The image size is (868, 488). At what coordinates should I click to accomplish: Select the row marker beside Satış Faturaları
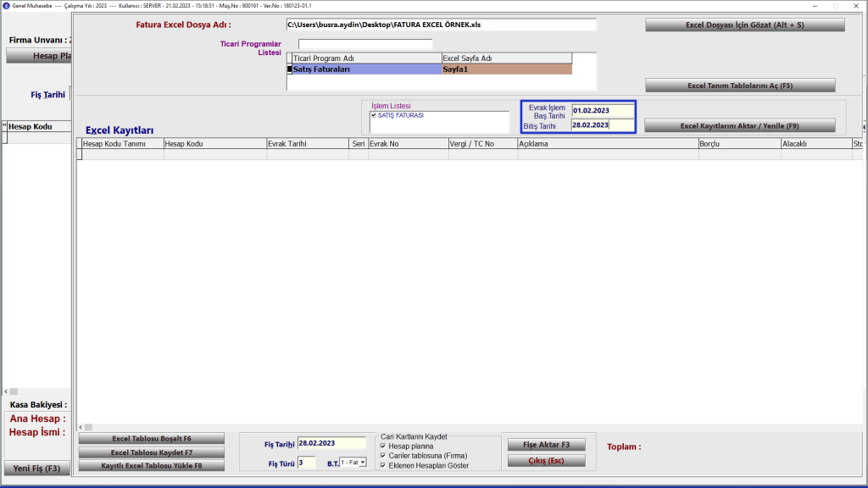289,69
